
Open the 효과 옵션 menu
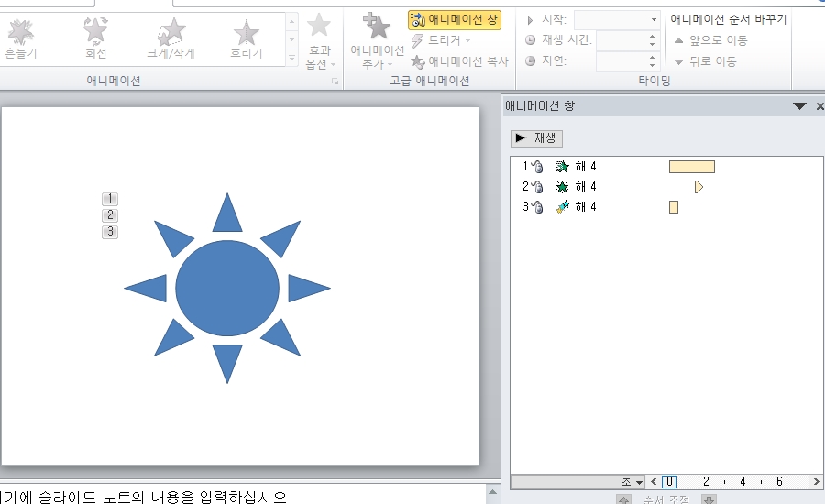click(x=319, y=41)
